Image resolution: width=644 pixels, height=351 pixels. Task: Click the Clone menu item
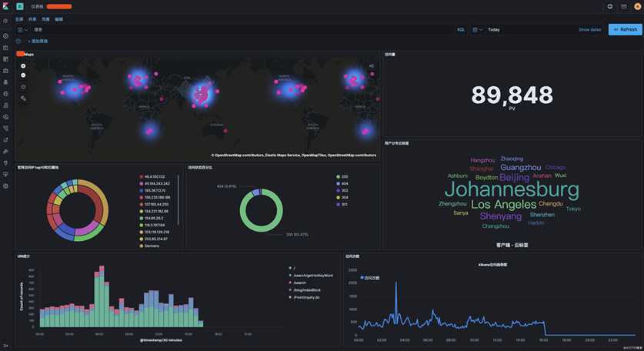45,19
